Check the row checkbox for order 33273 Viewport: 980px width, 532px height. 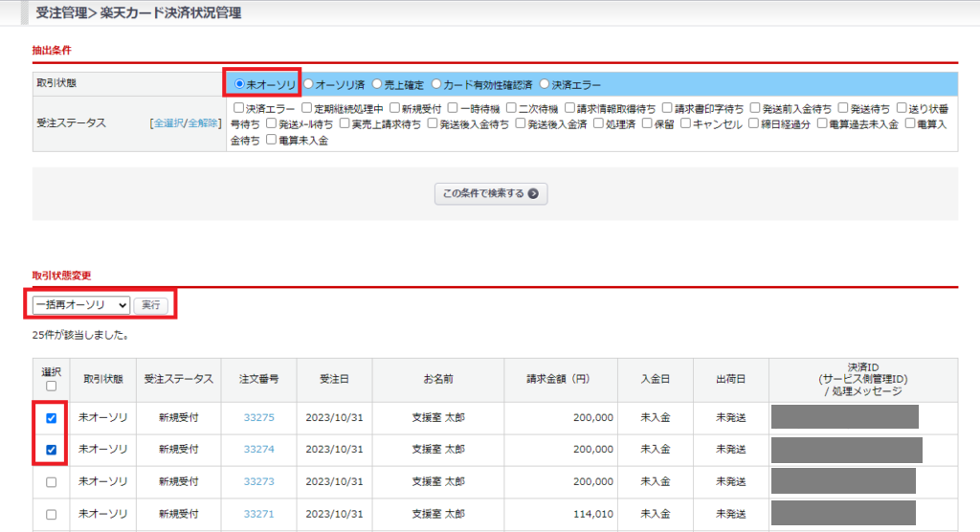pos(51,482)
